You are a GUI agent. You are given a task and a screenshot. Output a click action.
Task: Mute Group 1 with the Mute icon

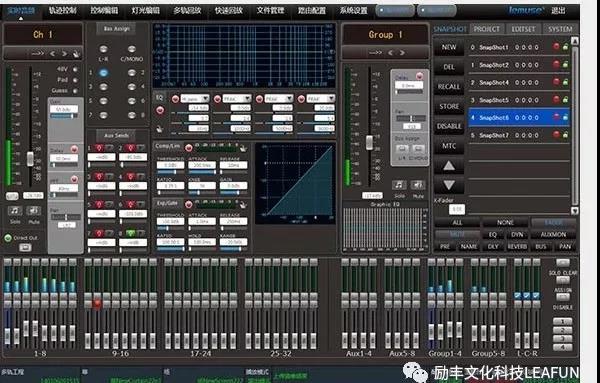(418, 185)
